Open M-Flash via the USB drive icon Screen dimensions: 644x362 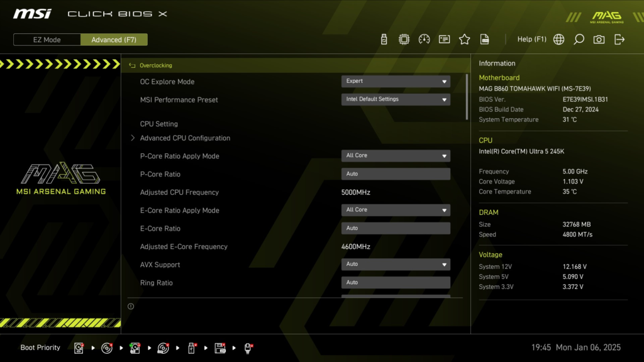tap(384, 39)
